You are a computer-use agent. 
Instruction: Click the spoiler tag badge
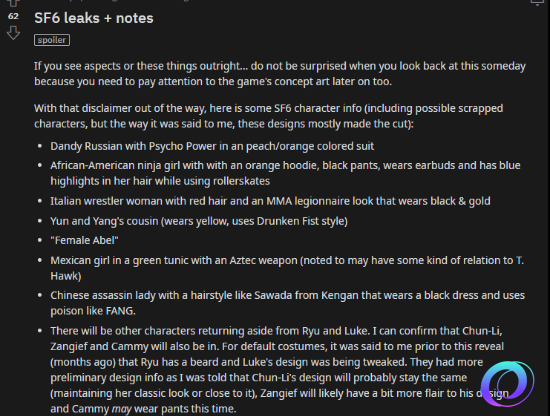(52, 40)
